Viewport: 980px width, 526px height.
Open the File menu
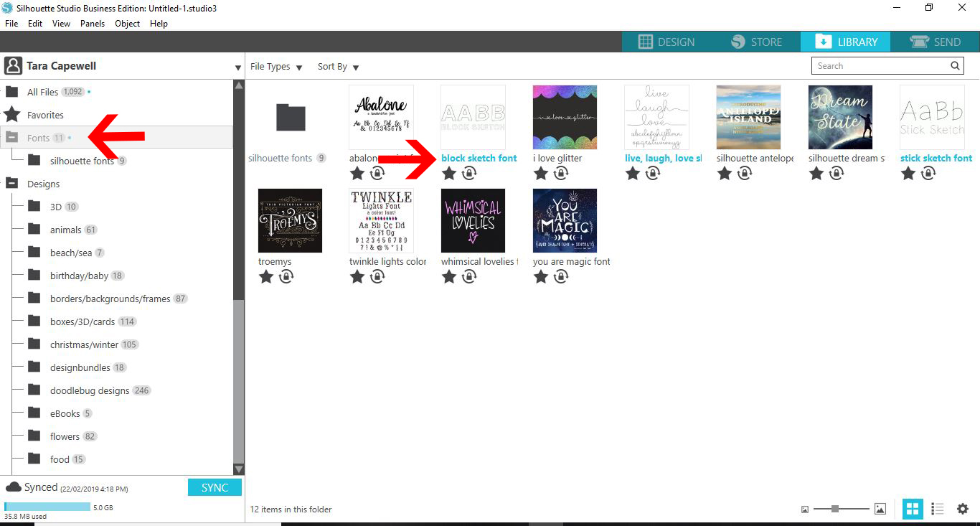click(11, 24)
